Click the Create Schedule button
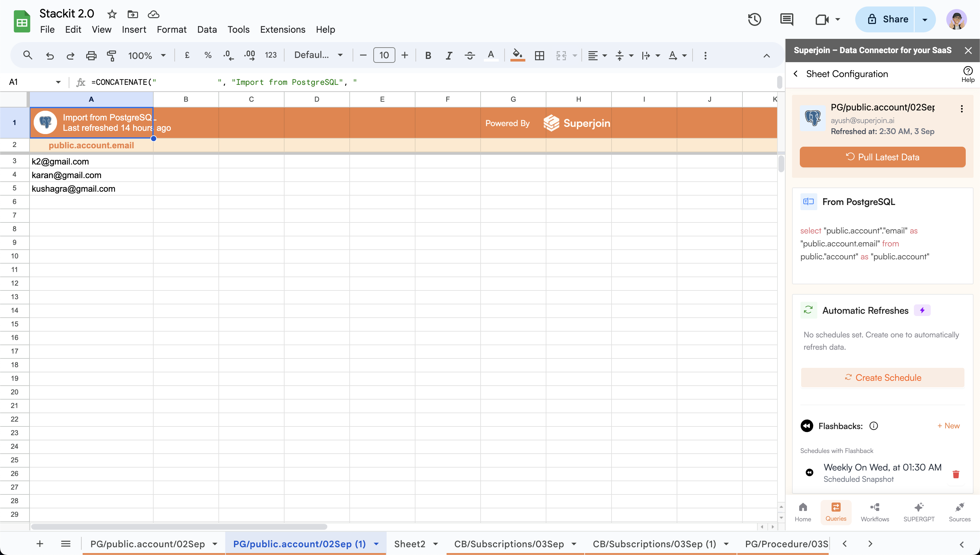980x555 pixels. 882,377
